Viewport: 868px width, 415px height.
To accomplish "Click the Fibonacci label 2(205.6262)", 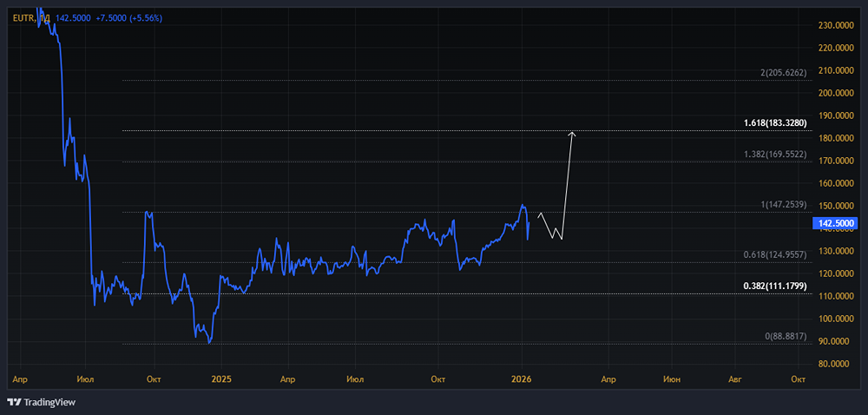I will tap(783, 72).
